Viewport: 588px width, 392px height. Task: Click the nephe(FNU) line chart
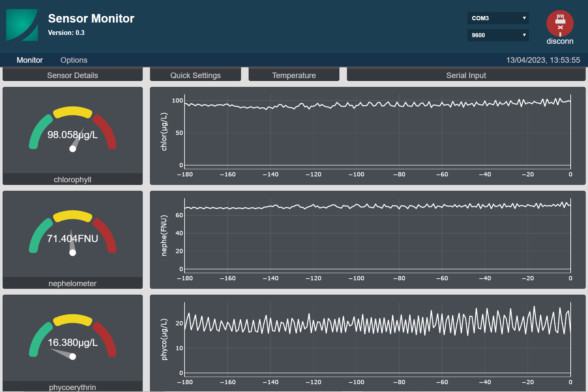(377, 238)
